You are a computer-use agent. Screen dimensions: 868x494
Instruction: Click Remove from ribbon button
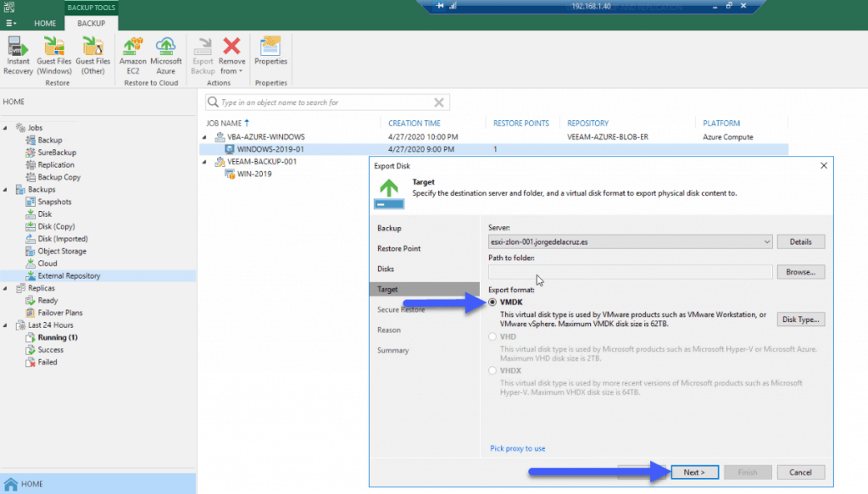[231, 55]
